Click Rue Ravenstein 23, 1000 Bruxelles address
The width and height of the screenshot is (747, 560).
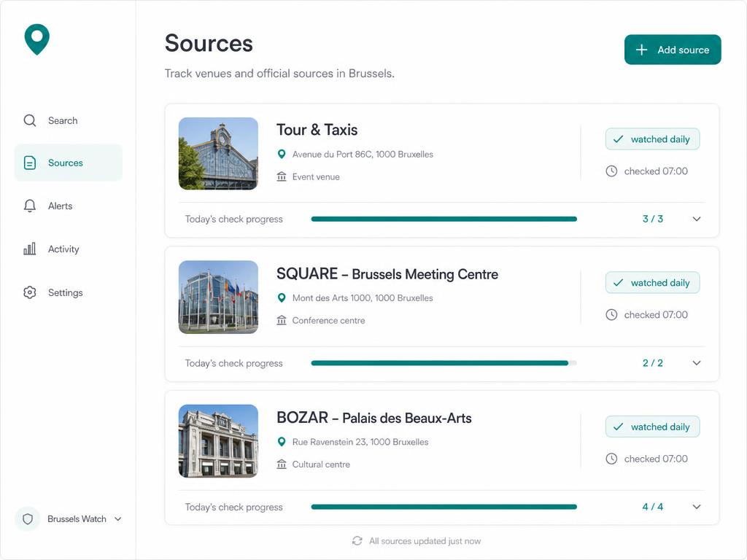360,442
